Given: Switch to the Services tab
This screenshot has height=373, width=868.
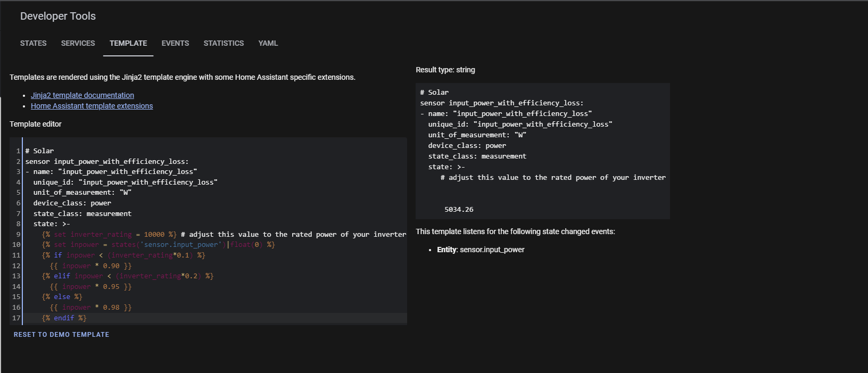Looking at the screenshot, I should 78,43.
